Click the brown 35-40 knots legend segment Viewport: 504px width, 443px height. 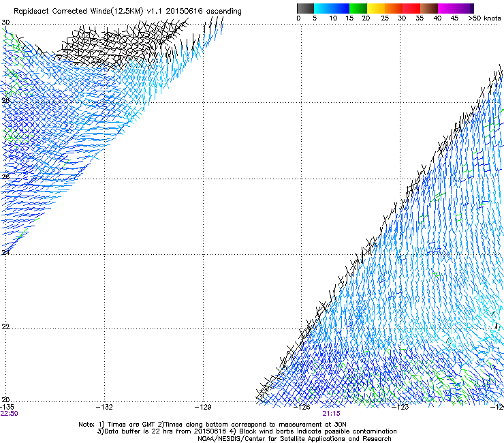tap(429, 8)
